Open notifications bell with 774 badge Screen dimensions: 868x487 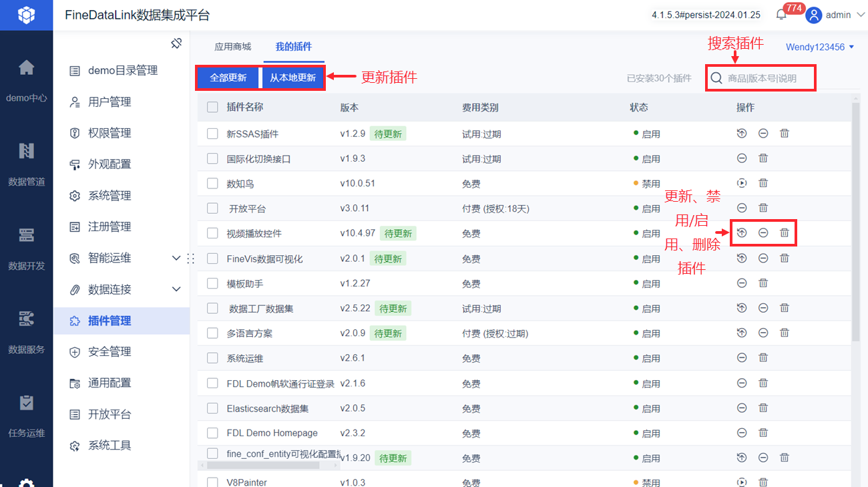coord(781,15)
